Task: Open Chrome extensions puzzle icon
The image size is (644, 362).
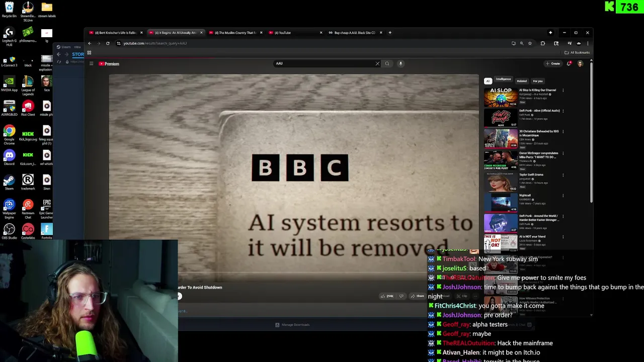Action: coord(543,43)
